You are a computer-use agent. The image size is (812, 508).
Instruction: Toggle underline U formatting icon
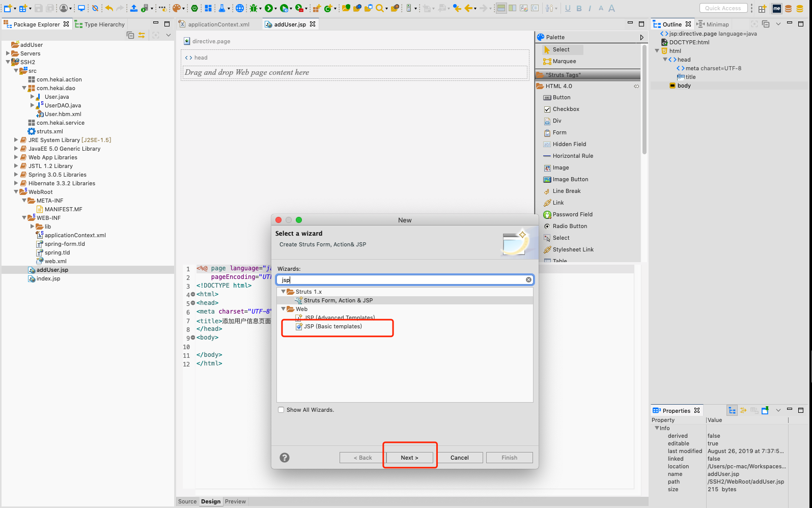568,8
